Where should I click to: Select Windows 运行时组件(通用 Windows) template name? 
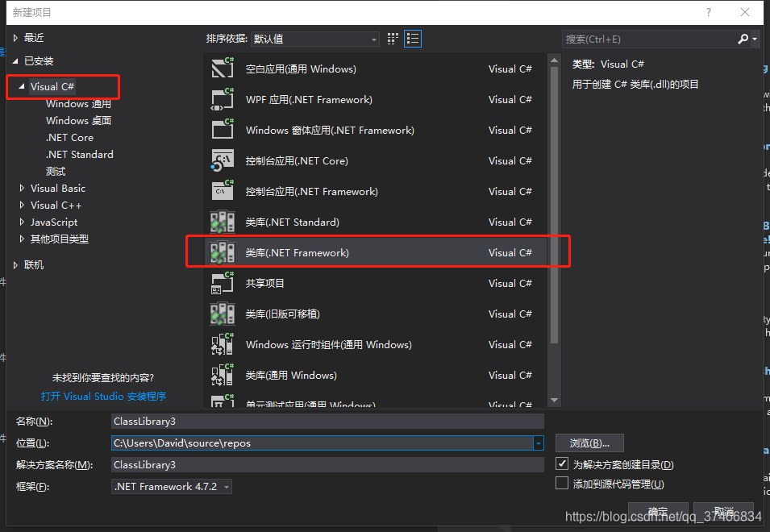(x=328, y=344)
